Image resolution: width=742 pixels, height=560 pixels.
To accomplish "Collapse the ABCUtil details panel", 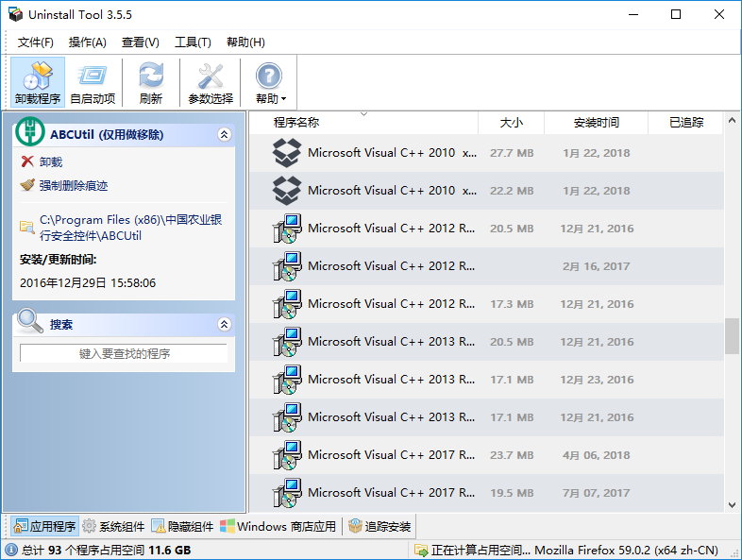I will pos(225,135).
